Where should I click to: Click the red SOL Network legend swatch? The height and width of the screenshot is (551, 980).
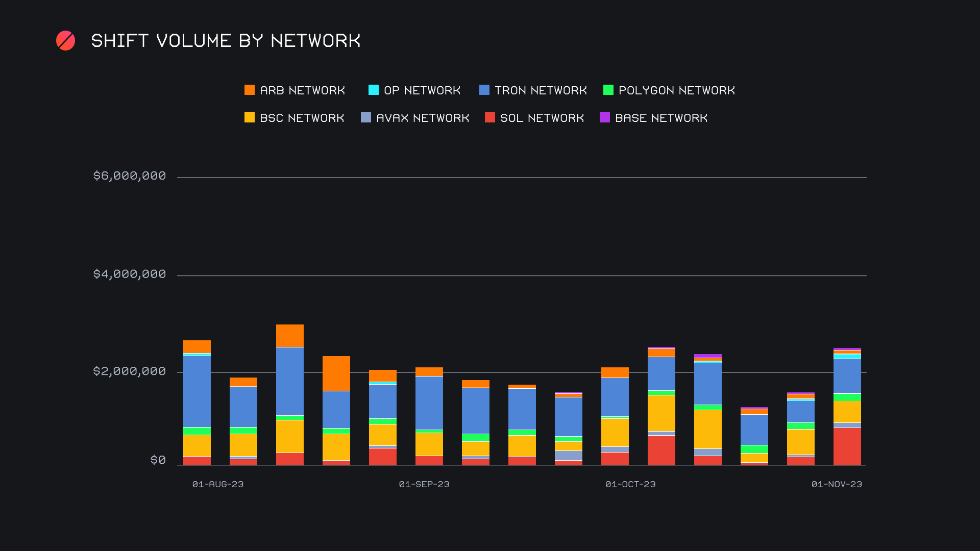490,118
